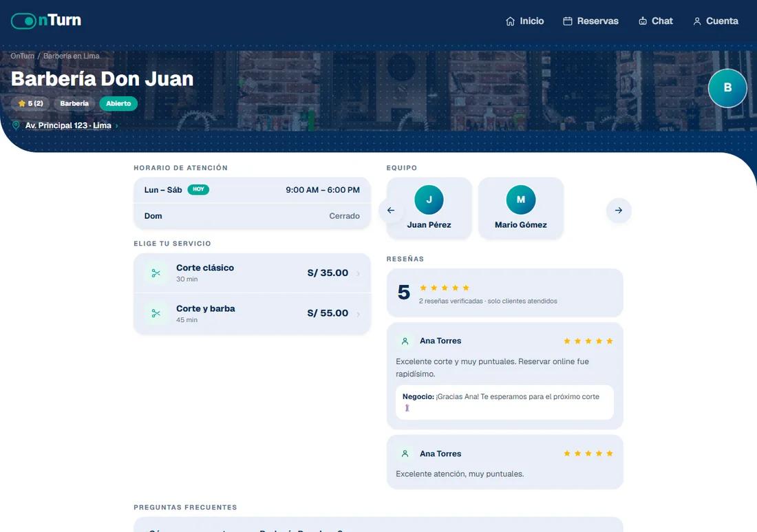Click the Reseñas section heading
The width and height of the screenshot is (757, 532).
pyautogui.click(x=405, y=259)
